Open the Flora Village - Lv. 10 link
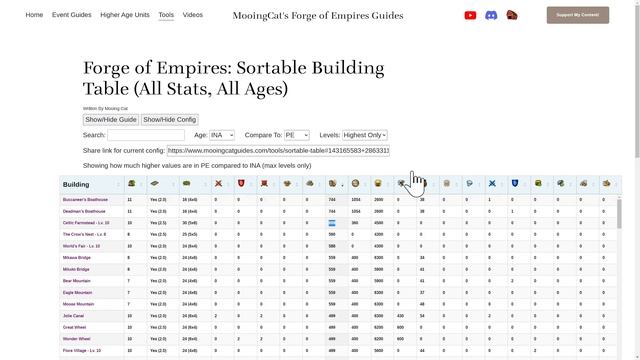The width and height of the screenshot is (640, 360). (x=82, y=351)
